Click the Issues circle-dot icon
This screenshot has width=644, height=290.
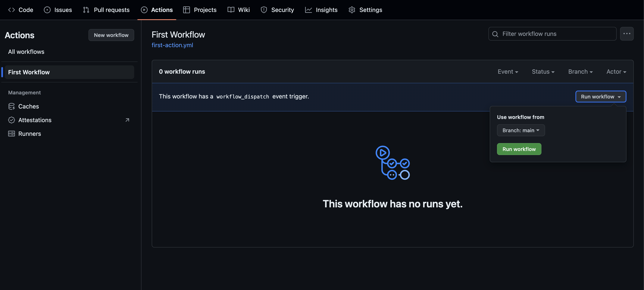pyautogui.click(x=47, y=10)
